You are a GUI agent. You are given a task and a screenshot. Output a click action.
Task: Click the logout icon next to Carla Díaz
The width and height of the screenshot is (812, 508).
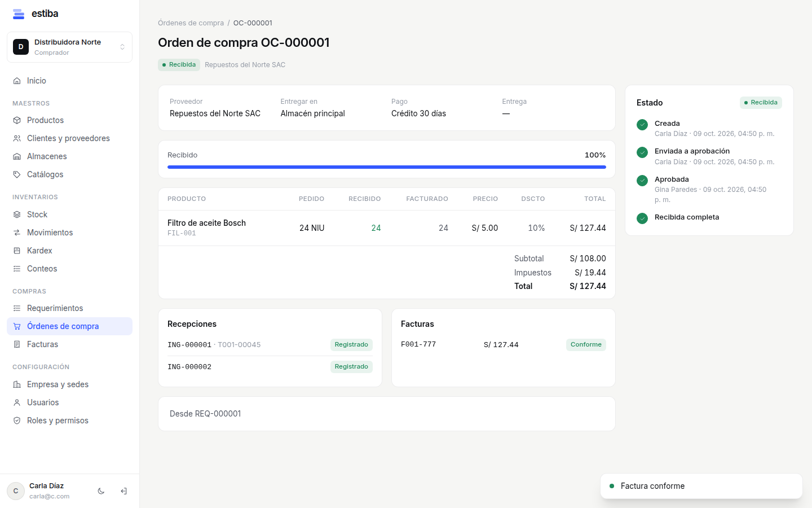pos(123,491)
